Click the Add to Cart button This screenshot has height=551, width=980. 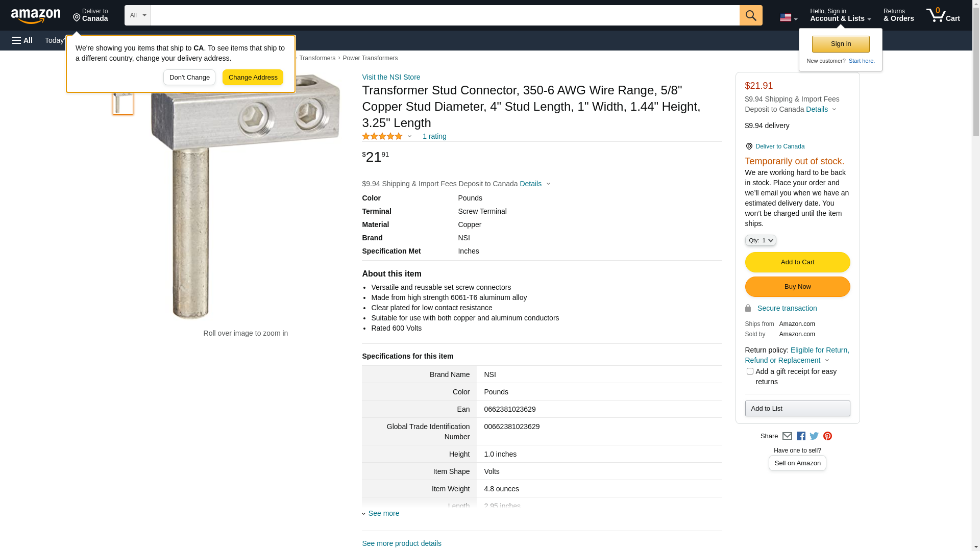(x=797, y=262)
